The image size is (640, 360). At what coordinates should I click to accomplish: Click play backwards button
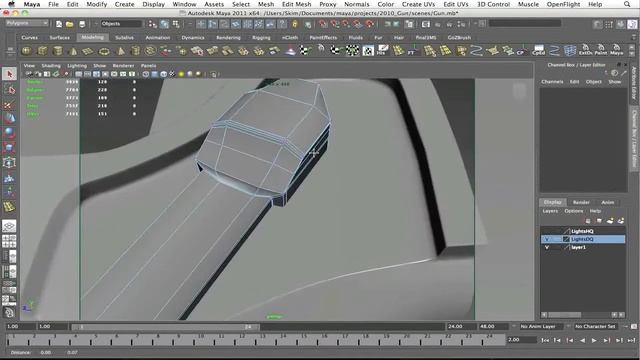582,340
